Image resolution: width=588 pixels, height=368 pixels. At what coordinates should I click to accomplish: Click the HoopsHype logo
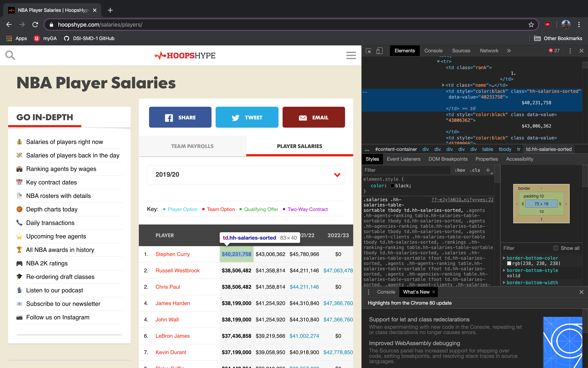(x=185, y=55)
